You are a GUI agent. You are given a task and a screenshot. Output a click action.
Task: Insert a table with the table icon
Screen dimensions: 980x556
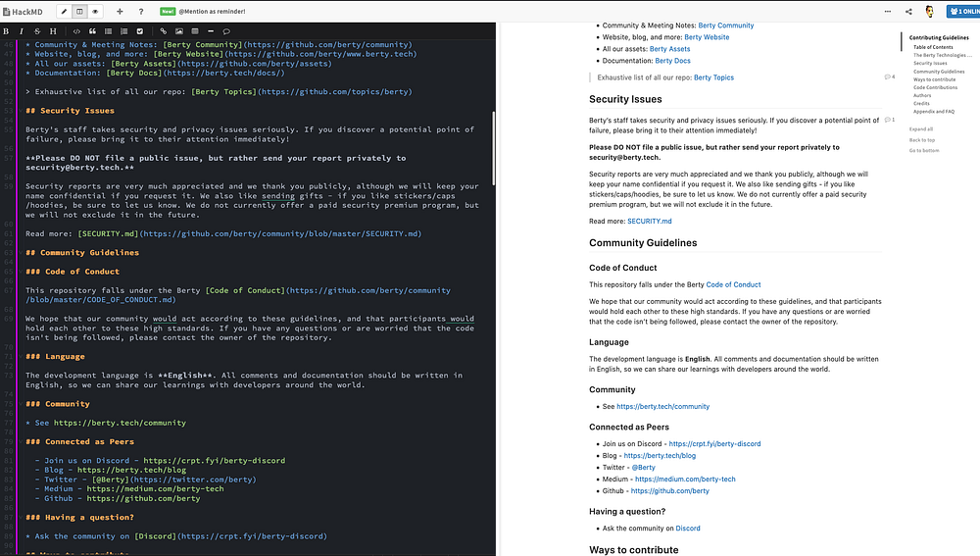195,31
